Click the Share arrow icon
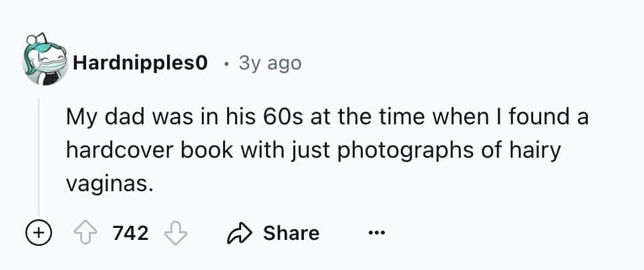The height and width of the screenshot is (270, 644). click(x=239, y=233)
